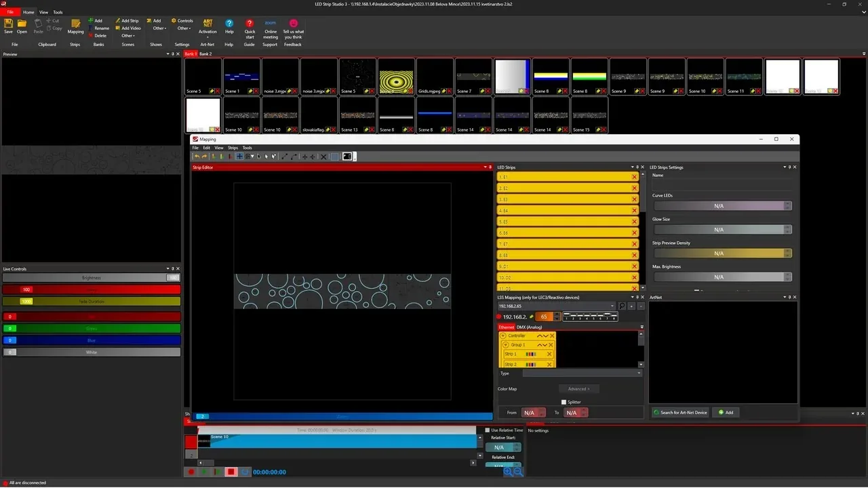868x488 pixels.
Task: Toggle the Splitter checkbox
Action: (564, 402)
